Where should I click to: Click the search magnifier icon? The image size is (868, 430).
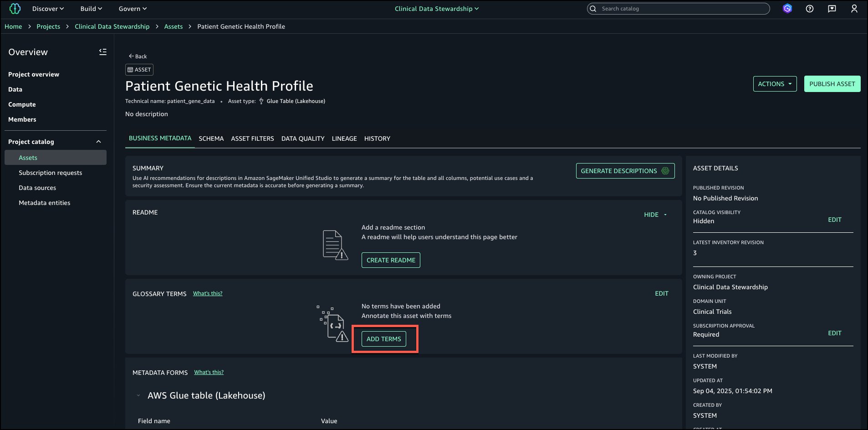point(593,9)
